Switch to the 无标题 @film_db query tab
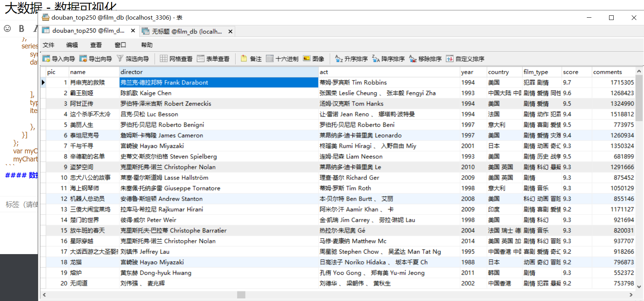 187,32
